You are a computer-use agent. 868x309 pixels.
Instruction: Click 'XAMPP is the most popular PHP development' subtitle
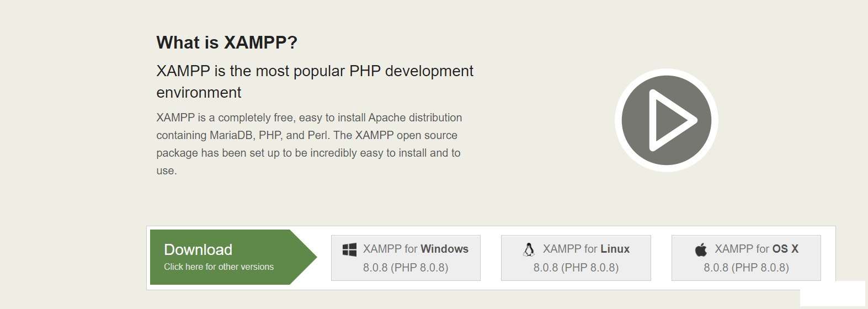pyautogui.click(x=315, y=82)
